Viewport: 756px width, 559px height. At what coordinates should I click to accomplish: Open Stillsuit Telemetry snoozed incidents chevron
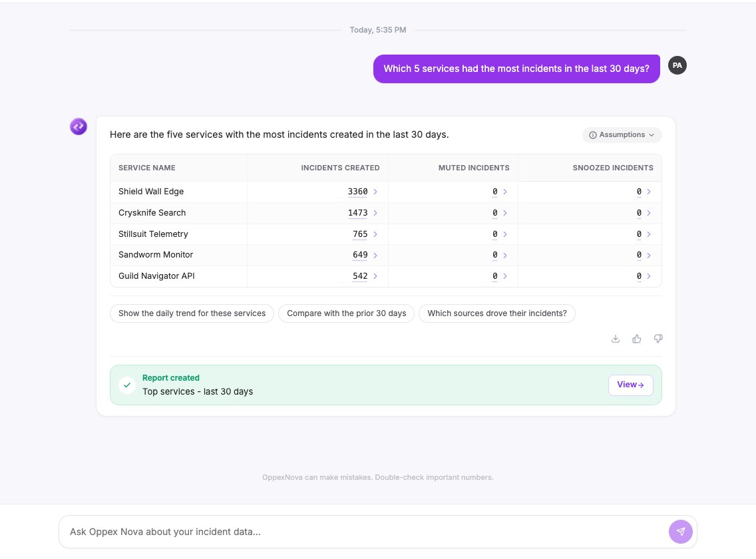point(648,234)
